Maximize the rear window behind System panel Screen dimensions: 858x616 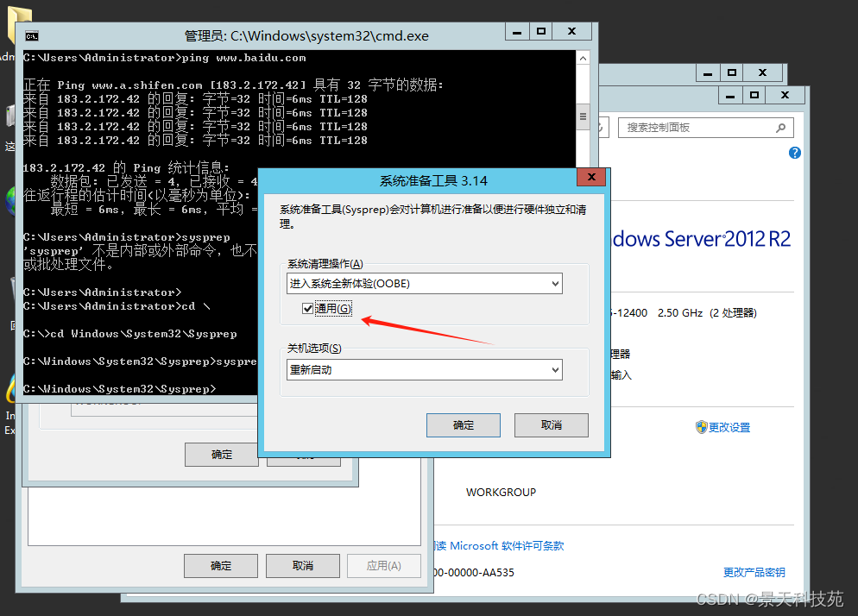pos(732,72)
